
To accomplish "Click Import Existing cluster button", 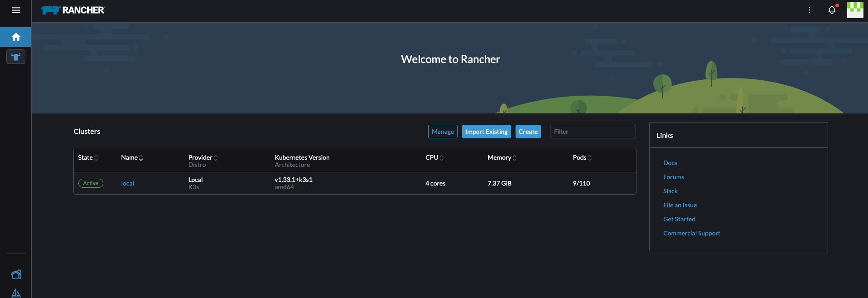I will 487,132.
